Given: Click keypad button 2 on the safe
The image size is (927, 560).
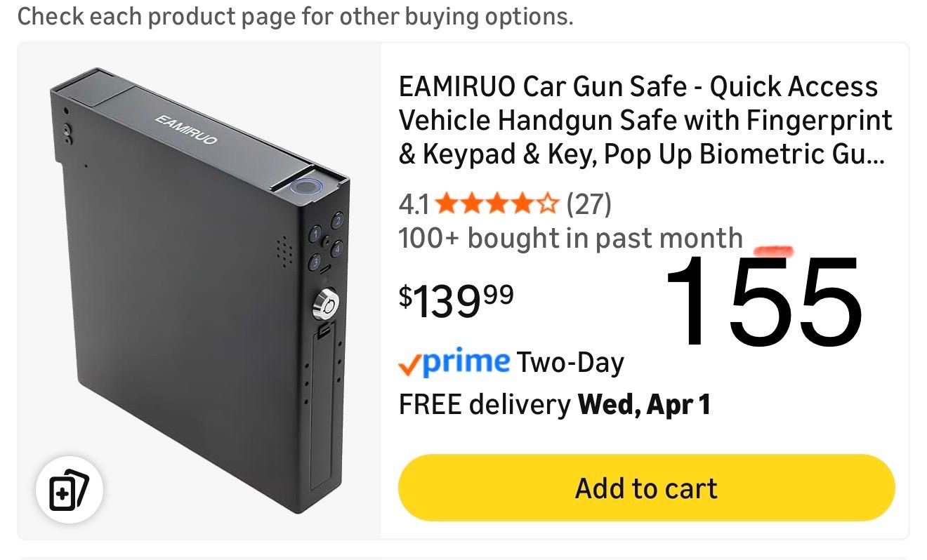Looking at the screenshot, I should point(338,222).
